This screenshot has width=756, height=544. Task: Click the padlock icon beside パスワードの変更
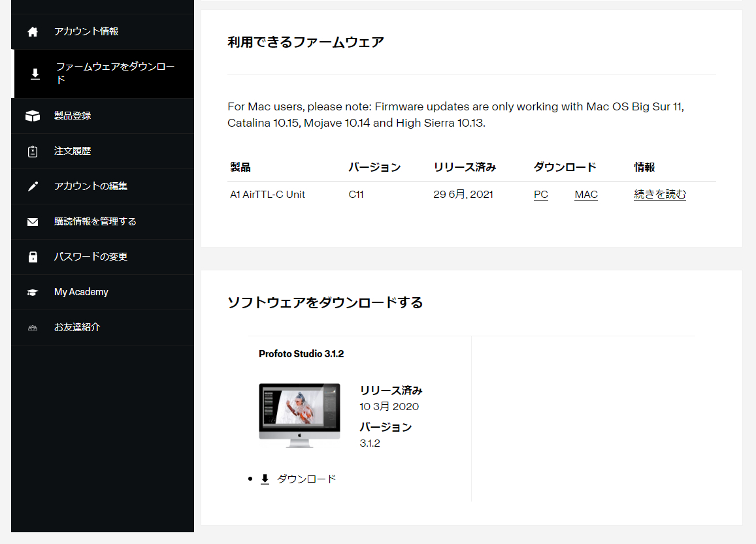click(x=32, y=257)
